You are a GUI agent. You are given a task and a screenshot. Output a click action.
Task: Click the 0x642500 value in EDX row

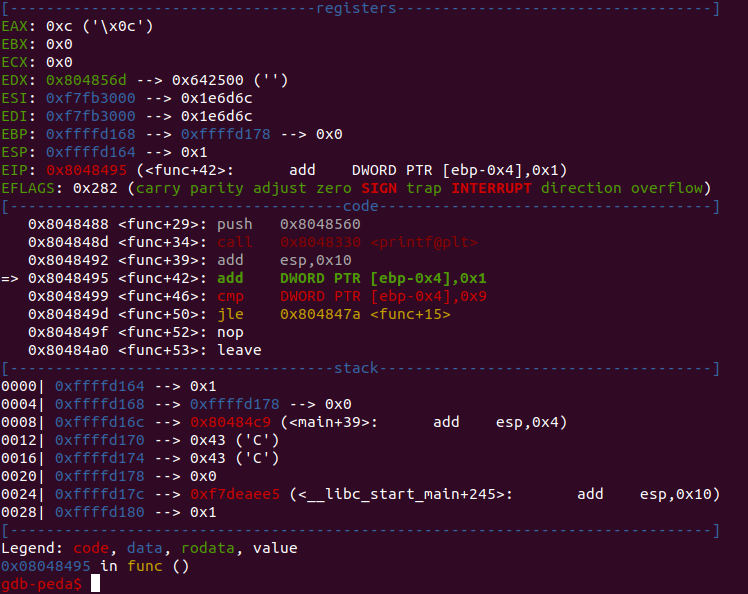pyautogui.click(x=208, y=80)
